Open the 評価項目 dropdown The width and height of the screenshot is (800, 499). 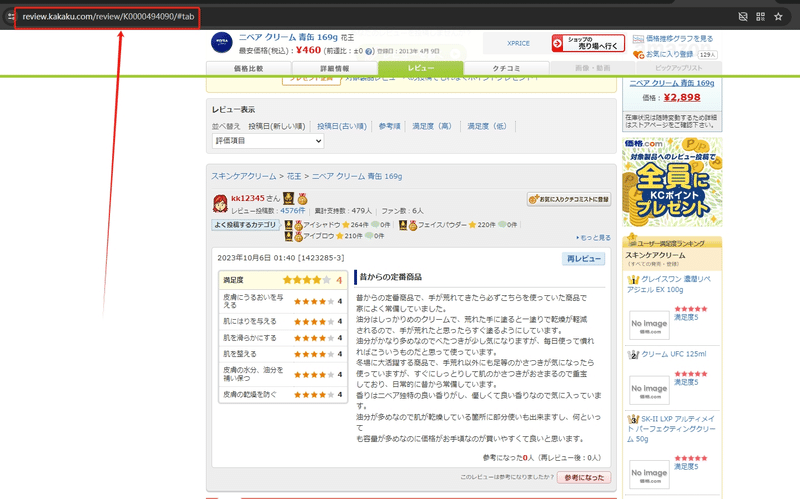268,141
